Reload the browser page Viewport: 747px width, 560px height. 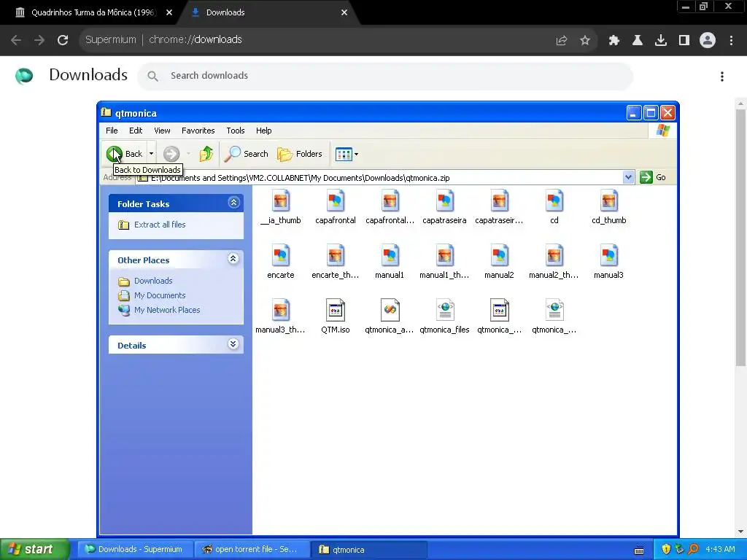tap(63, 40)
